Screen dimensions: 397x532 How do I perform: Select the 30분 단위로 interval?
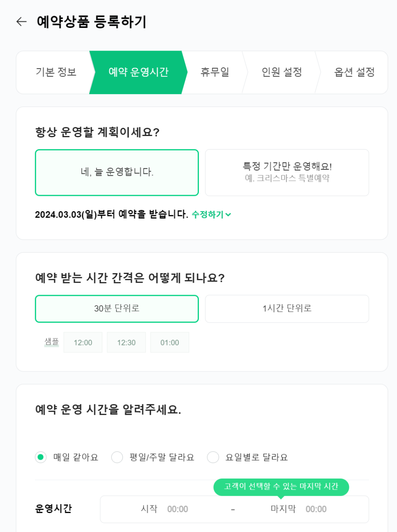(x=117, y=309)
